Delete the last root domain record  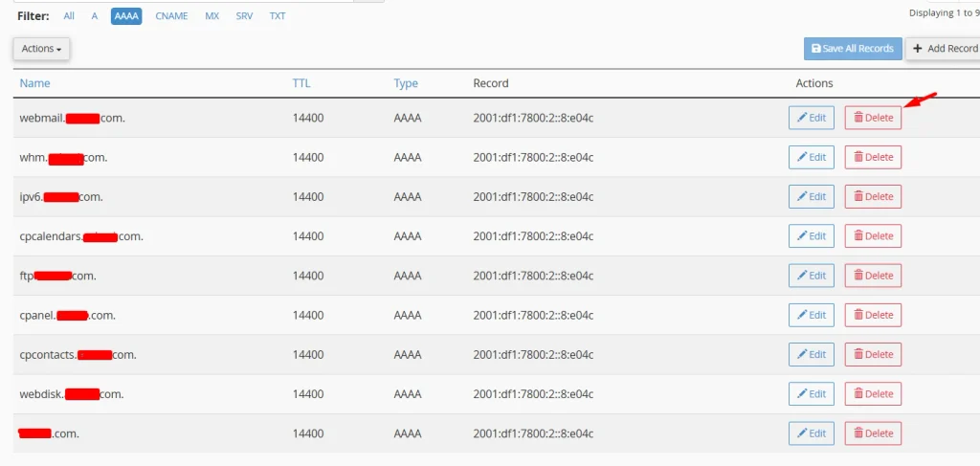873,433
